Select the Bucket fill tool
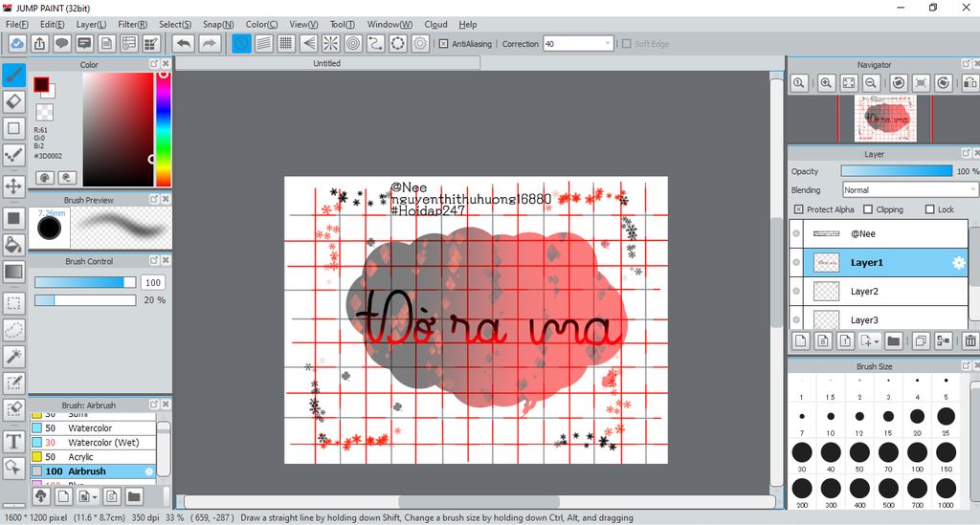 (x=13, y=245)
